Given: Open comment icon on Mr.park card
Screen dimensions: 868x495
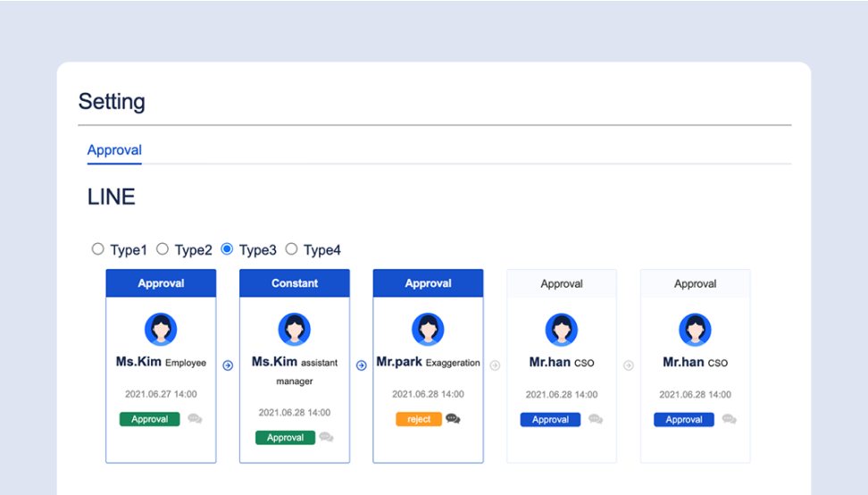Looking at the screenshot, I should pos(453,419).
